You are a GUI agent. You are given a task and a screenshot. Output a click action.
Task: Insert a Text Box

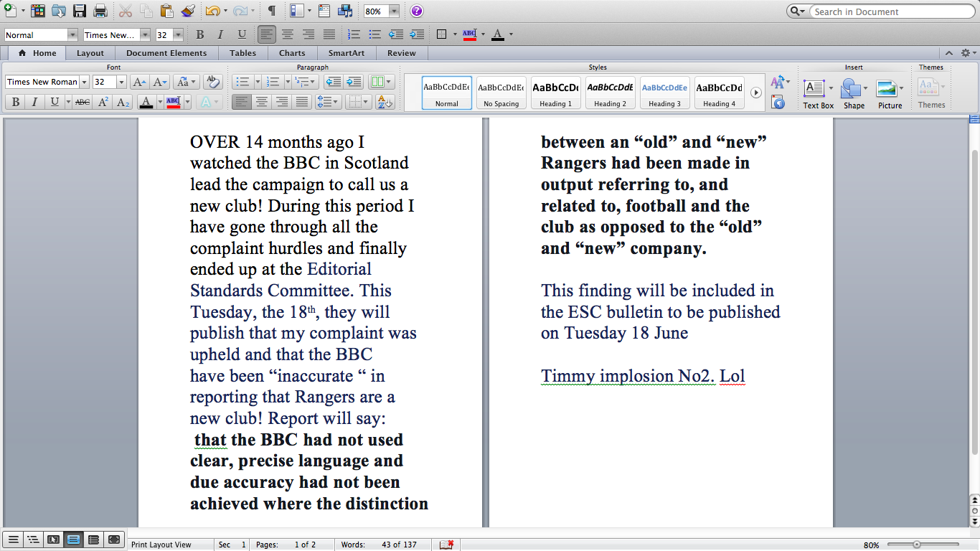817,94
